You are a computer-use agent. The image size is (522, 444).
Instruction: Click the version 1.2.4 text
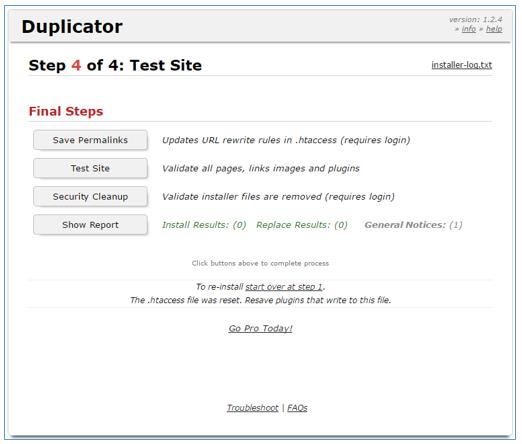(476, 20)
